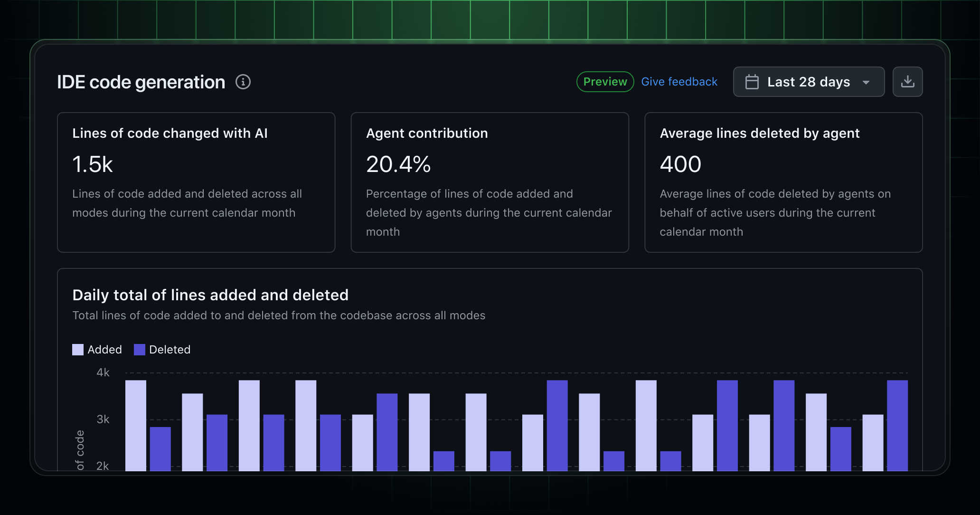The image size is (980, 515).
Task: Toggle the Deleted series in the legend
Action: (x=162, y=349)
